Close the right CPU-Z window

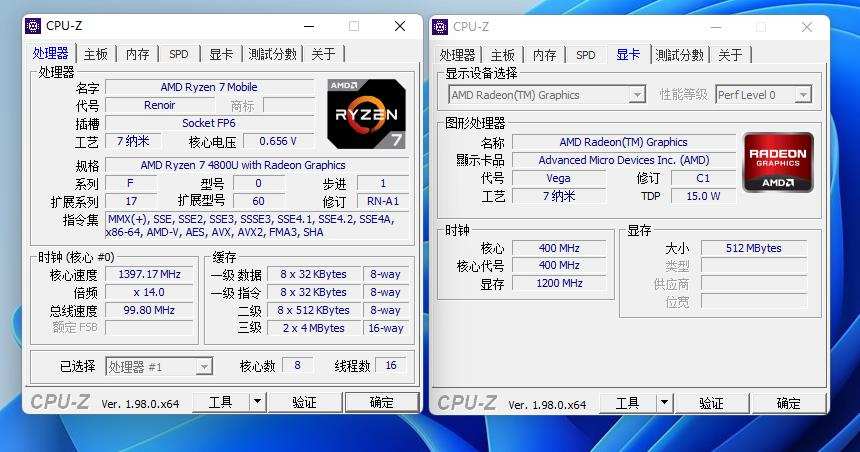click(x=807, y=27)
